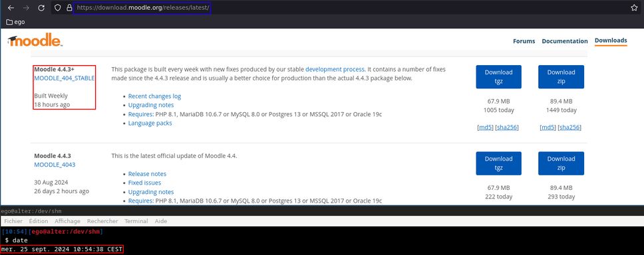Reload the page with the refresh icon
The width and height of the screenshot is (644, 255).
pos(41,8)
